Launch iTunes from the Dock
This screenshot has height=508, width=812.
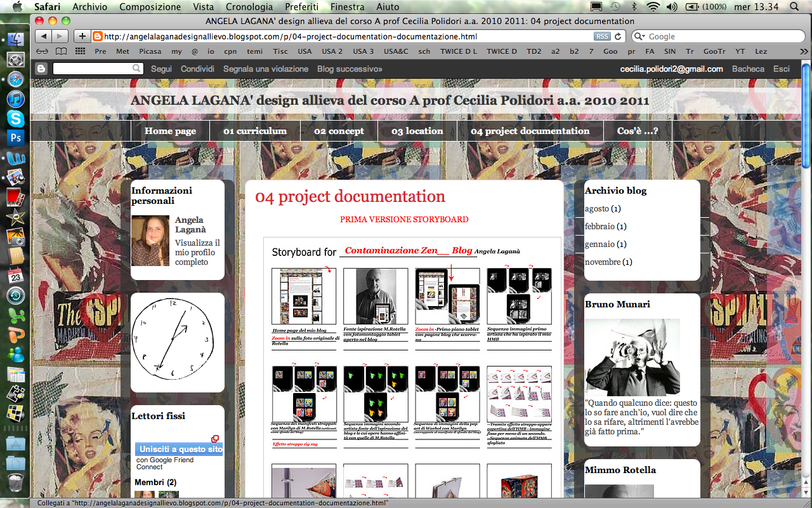click(15, 99)
